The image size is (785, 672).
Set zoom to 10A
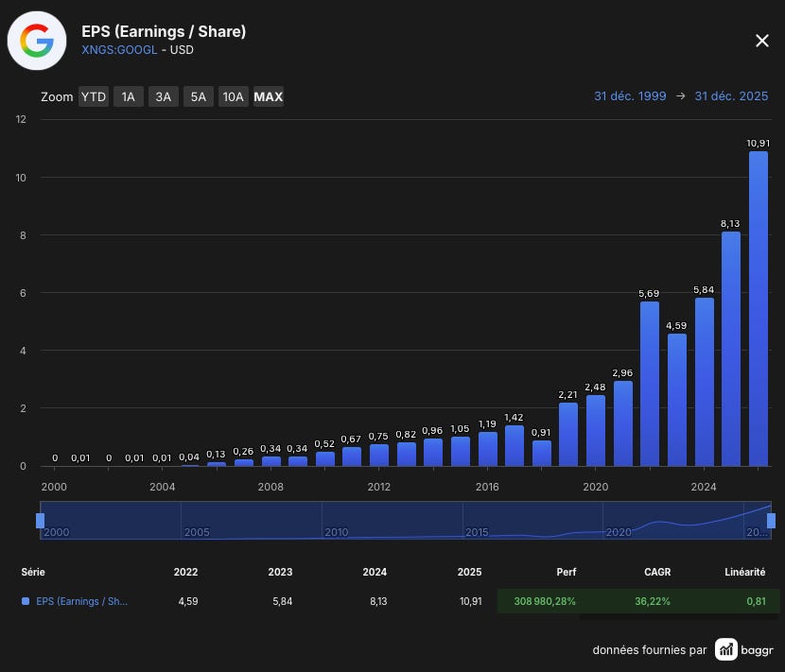(234, 96)
